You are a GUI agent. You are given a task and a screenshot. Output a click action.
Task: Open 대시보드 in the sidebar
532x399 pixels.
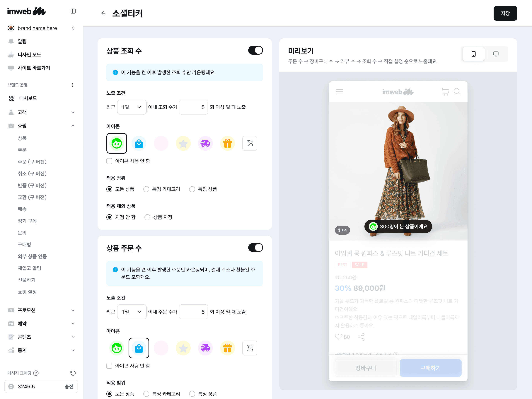tap(28, 98)
